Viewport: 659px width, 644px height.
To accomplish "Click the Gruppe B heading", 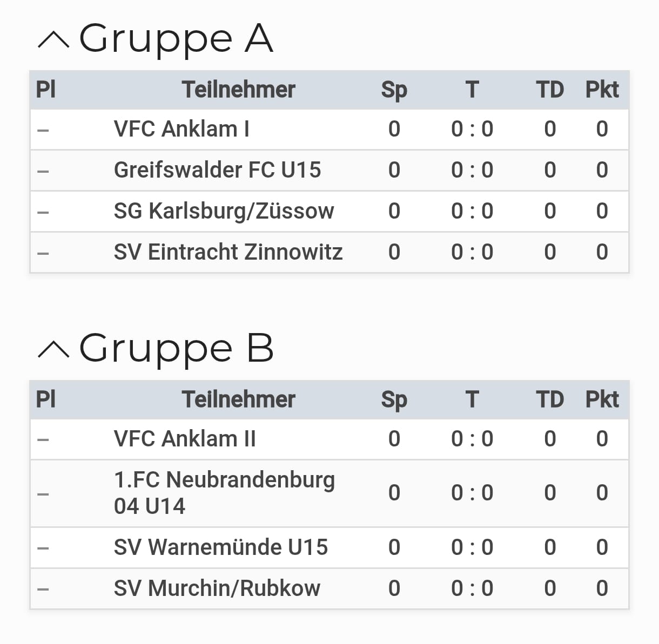I will 176,348.
